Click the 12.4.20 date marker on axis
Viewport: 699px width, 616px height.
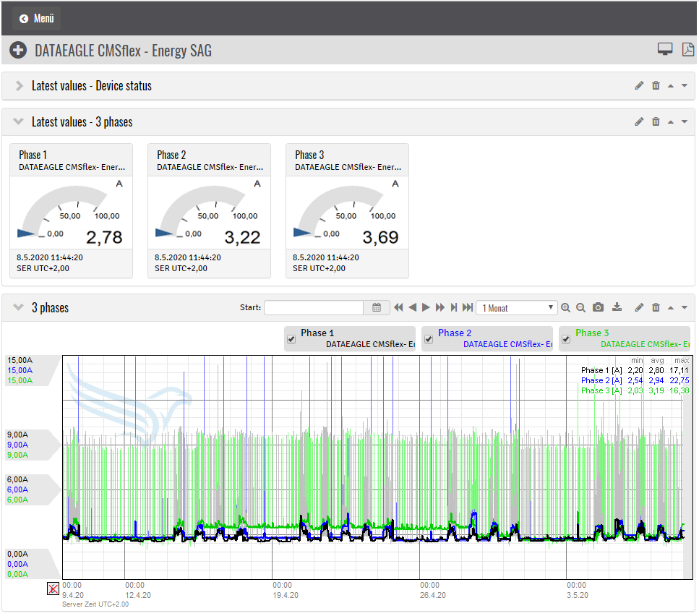click(x=138, y=596)
